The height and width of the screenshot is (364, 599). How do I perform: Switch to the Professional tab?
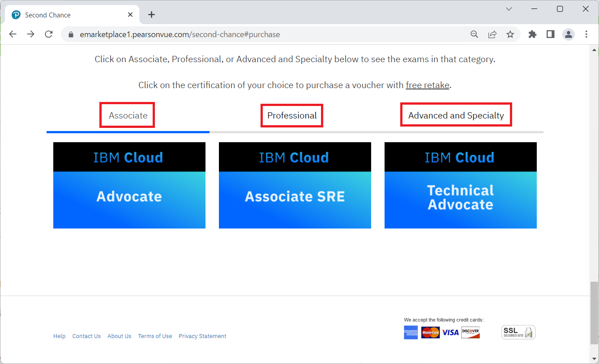291,115
